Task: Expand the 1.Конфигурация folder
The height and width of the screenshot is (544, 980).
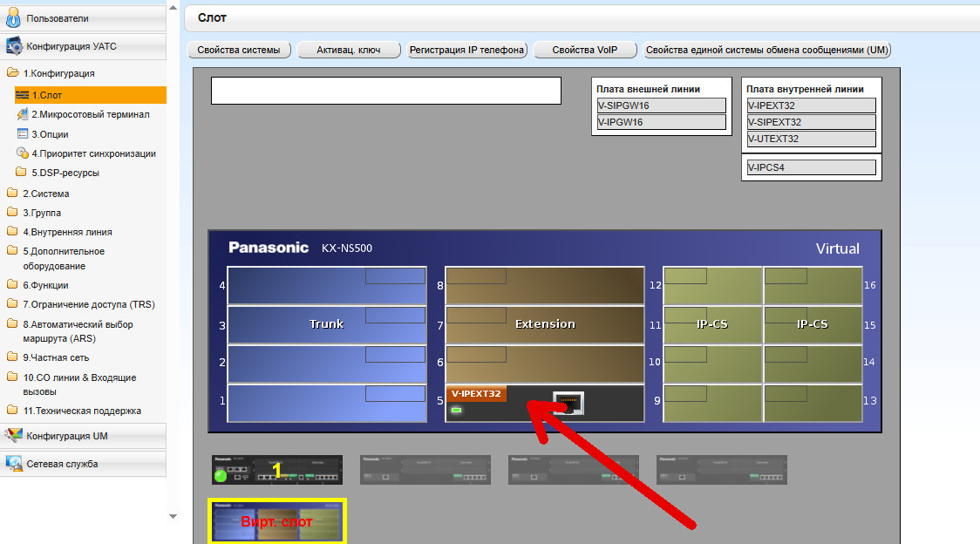Action: pos(12,72)
